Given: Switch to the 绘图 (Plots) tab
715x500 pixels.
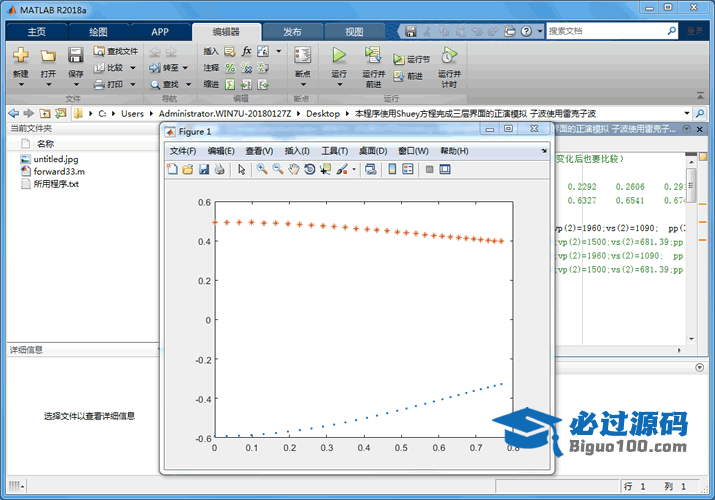Looking at the screenshot, I should coord(98,32).
